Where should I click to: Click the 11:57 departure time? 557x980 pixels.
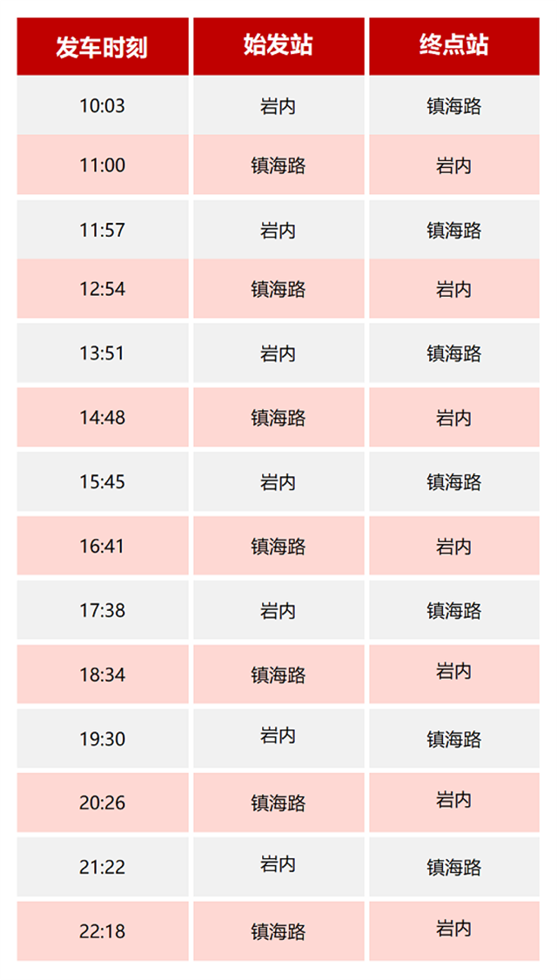[x=102, y=231]
